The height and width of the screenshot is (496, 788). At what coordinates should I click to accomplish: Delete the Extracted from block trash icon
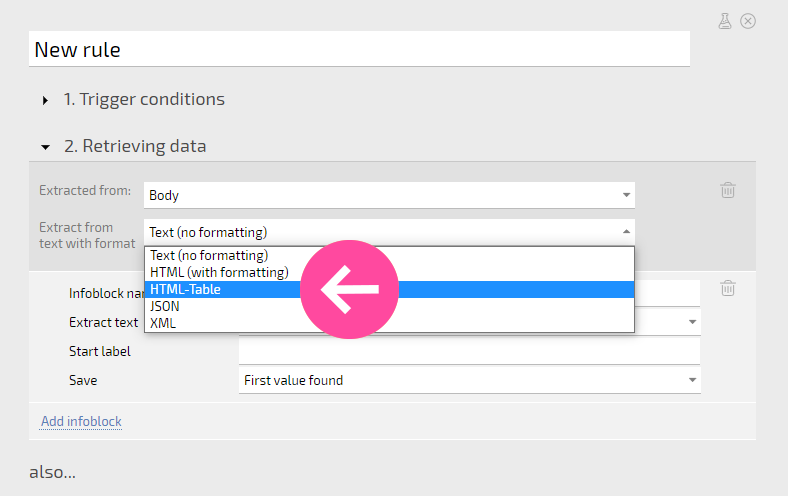click(x=728, y=190)
